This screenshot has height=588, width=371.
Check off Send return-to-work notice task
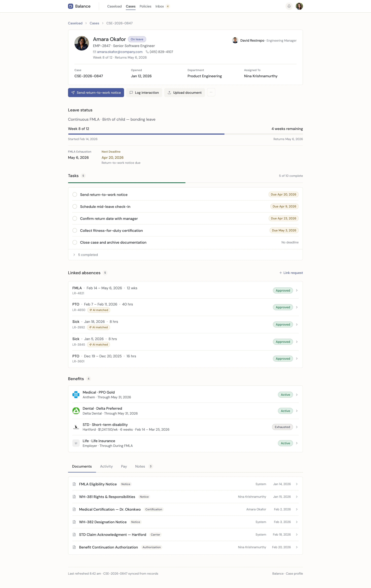point(75,194)
